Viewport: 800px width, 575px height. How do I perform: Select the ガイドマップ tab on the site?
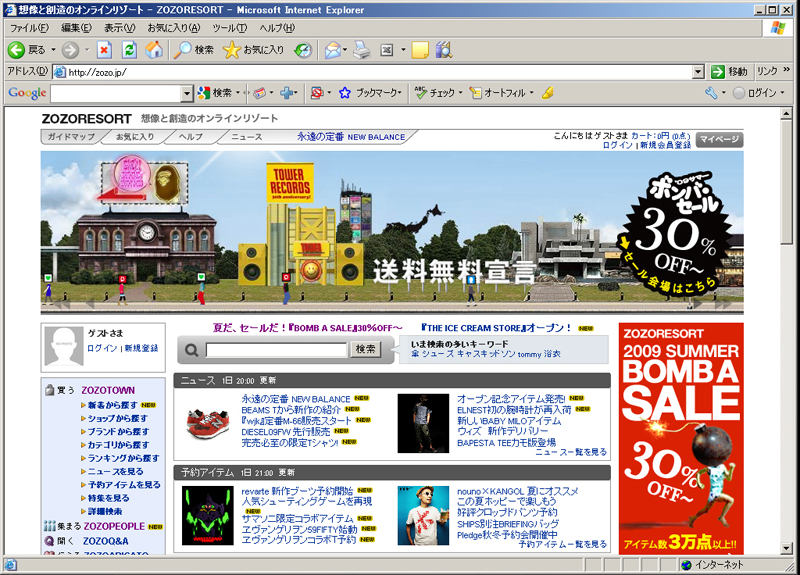[x=71, y=136]
